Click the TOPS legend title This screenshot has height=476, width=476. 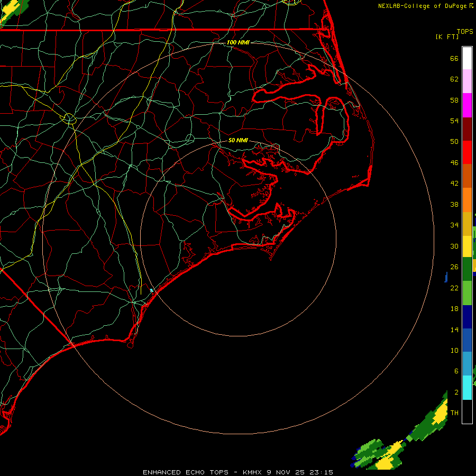(465, 32)
